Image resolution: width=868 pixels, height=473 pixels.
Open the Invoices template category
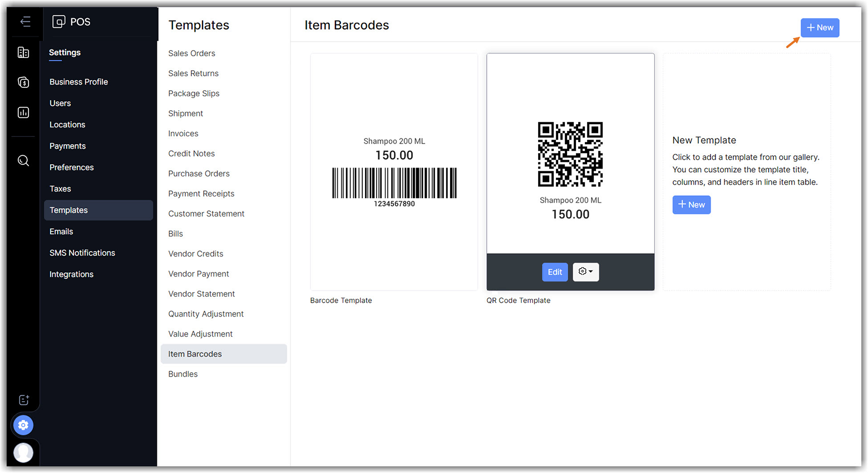tap(183, 134)
